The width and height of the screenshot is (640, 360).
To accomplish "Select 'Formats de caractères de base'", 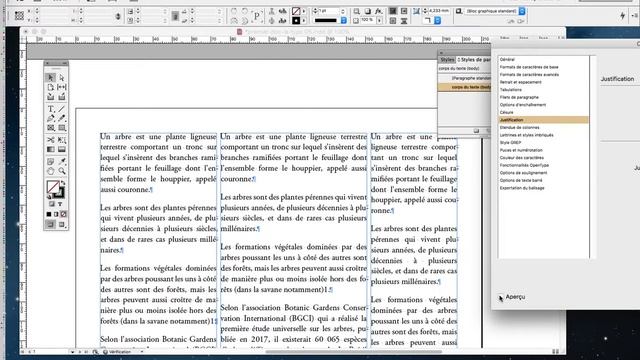I will [529, 67].
